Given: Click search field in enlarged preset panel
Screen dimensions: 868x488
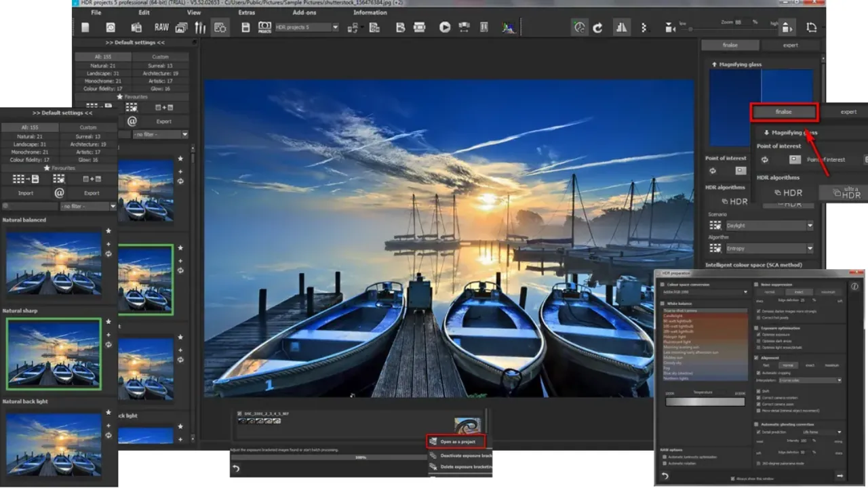Looking at the screenshot, I should coord(30,206).
